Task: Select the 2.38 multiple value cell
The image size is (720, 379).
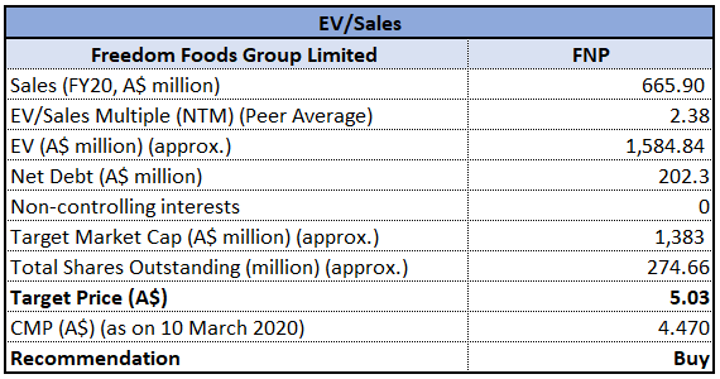Action: [x=591, y=115]
